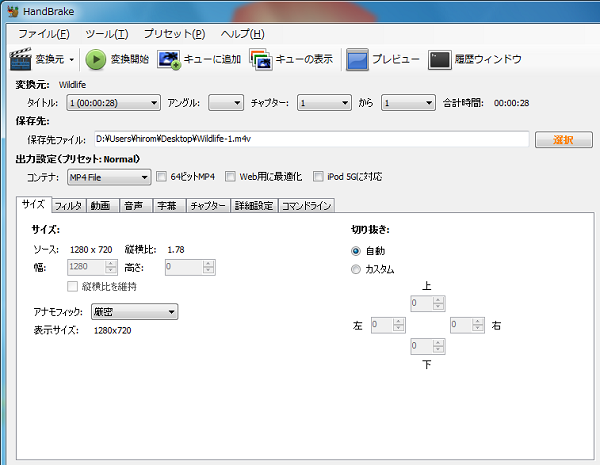
Task: Click the 下 bottom crop value field
Action: [422, 346]
